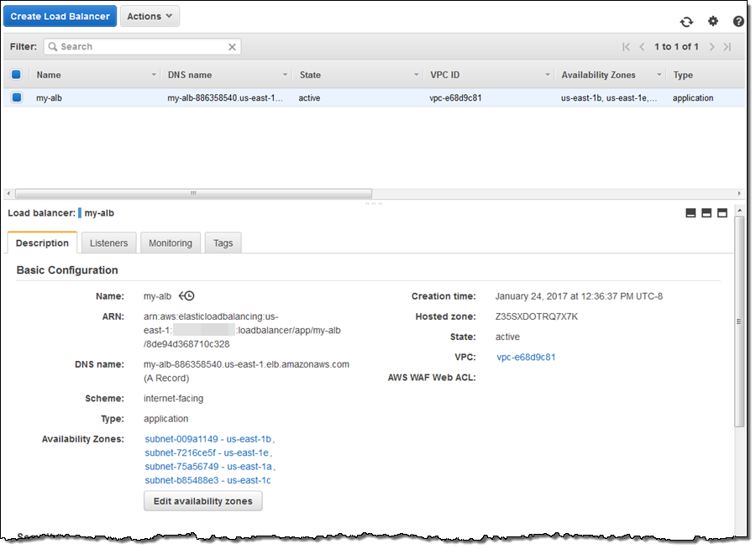Clear the search filter with X icon
This screenshot has width=756, height=549.
coord(233,47)
